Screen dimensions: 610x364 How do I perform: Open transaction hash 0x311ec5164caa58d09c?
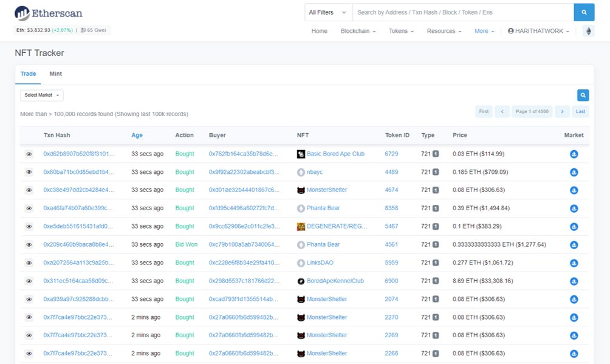pyautogui.click(x=78, y=281)
